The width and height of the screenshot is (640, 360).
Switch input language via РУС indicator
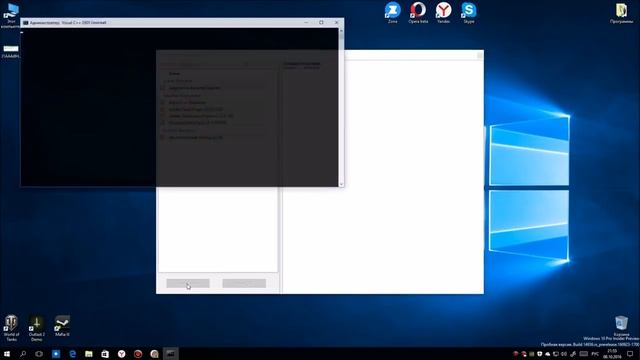(x=596, y=354)
